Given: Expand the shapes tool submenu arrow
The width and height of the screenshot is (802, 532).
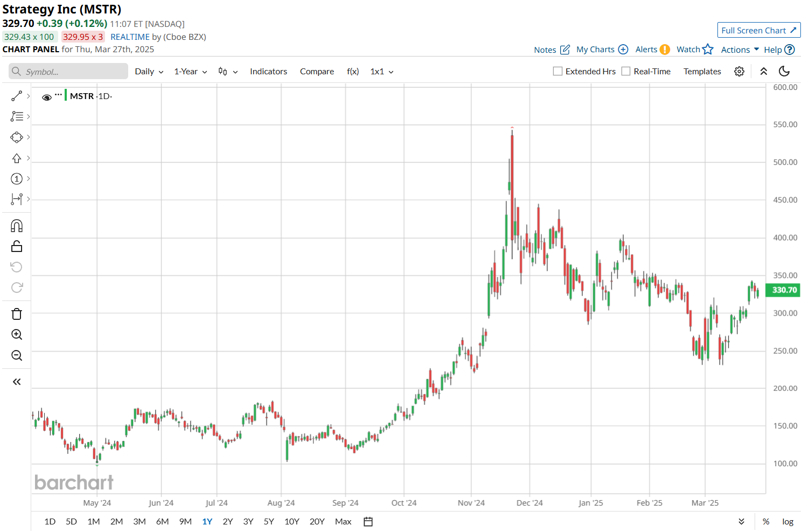Looking at the screenshot, I should (x=29, y=137).
